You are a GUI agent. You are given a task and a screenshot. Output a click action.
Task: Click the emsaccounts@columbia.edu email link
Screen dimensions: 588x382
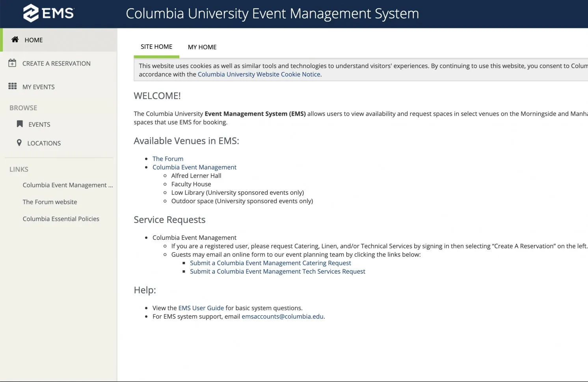(283, 317)
